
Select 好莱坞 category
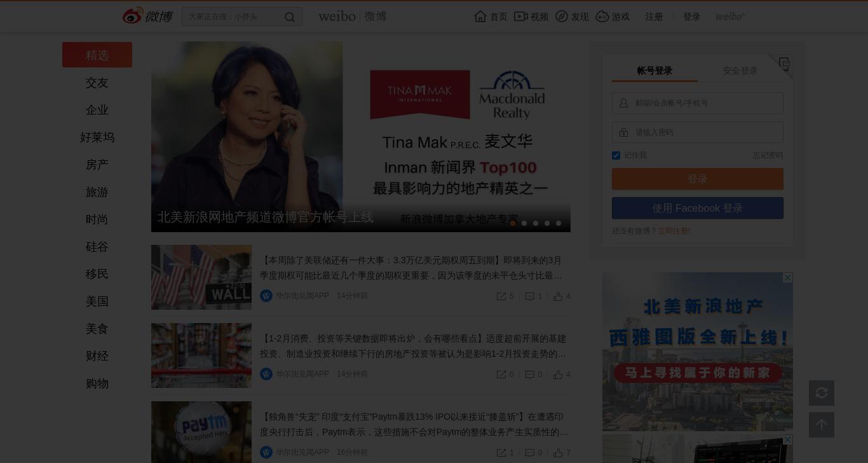(97, 137)
